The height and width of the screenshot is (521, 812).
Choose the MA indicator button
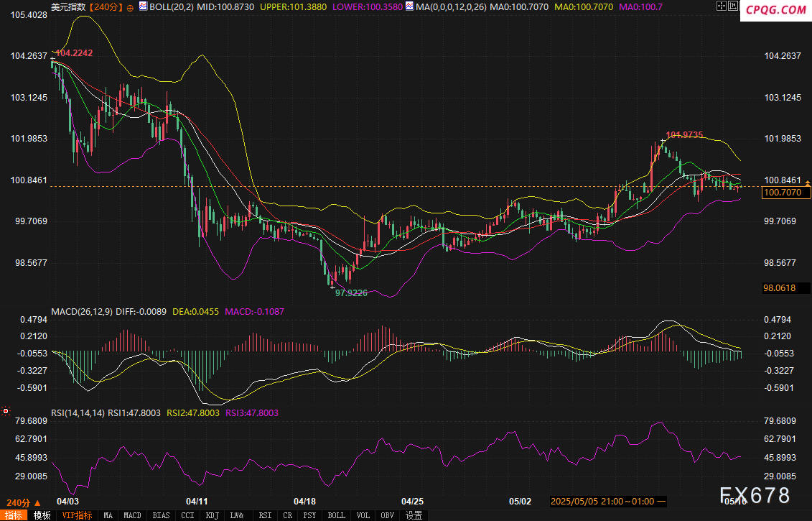pos(108,515)
